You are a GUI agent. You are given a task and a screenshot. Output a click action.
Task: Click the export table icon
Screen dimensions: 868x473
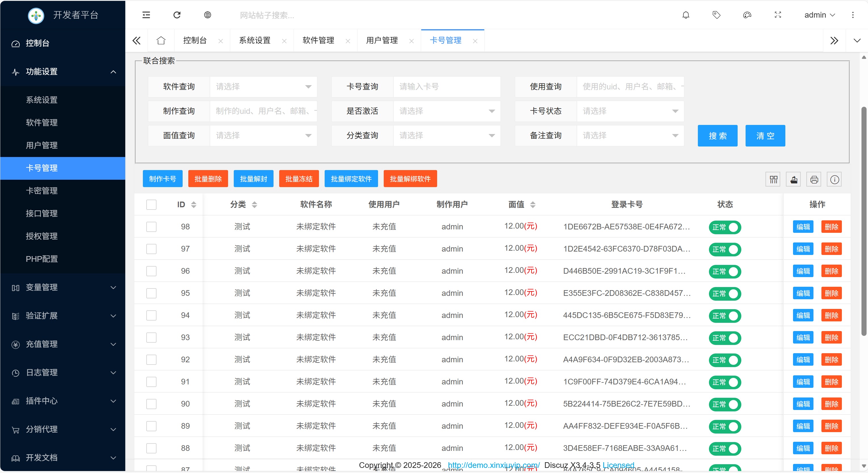click(x=794, y=179)
